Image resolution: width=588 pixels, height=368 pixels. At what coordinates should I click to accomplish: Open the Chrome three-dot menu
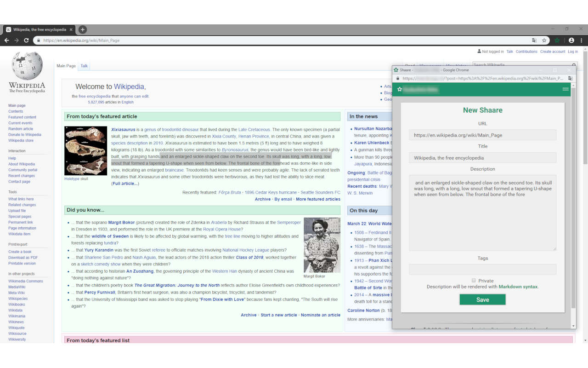tap(582, 40)
